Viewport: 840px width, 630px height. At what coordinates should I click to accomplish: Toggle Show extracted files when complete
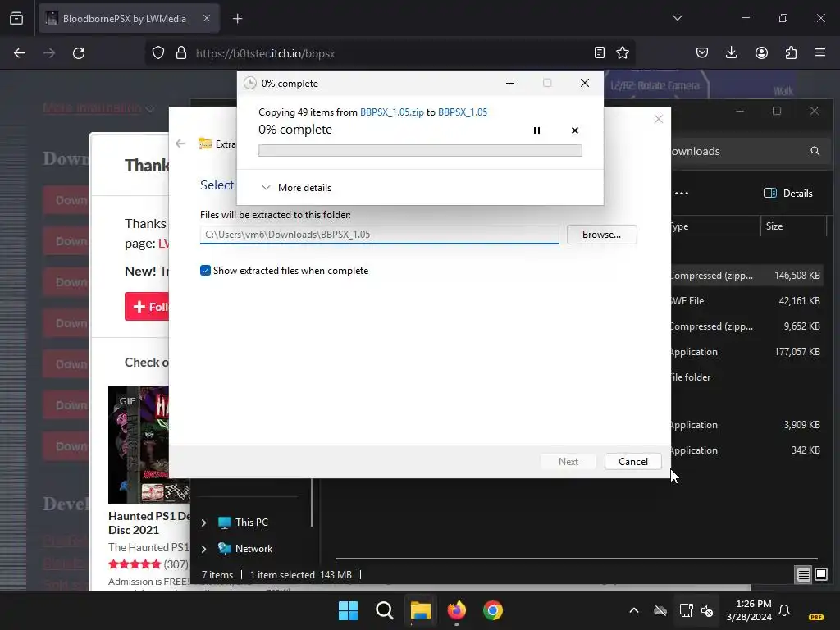[205, 271]
